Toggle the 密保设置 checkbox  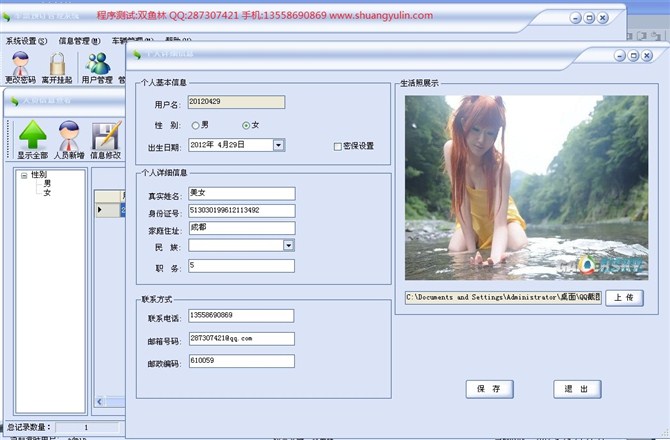point(337,146)
